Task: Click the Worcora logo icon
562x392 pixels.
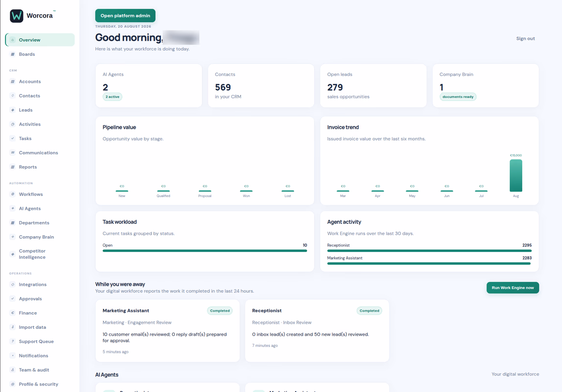Action: point(17,16)
